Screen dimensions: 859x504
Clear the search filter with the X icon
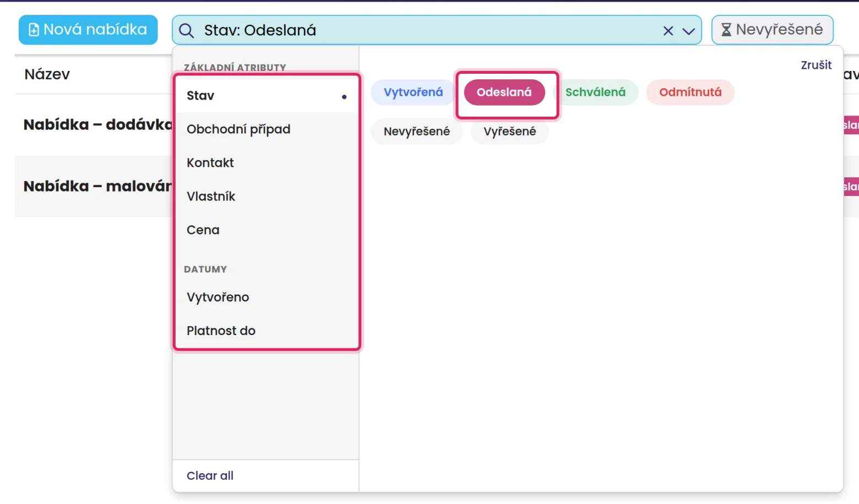(x=668, y=31)
